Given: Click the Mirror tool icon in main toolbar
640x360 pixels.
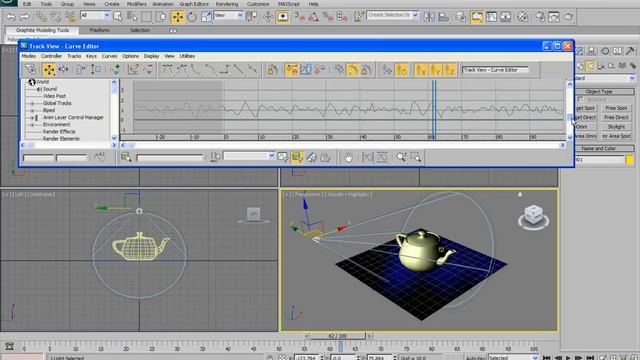Looking at the screenshot, I should pyautogui.click(x=429, y=17).
